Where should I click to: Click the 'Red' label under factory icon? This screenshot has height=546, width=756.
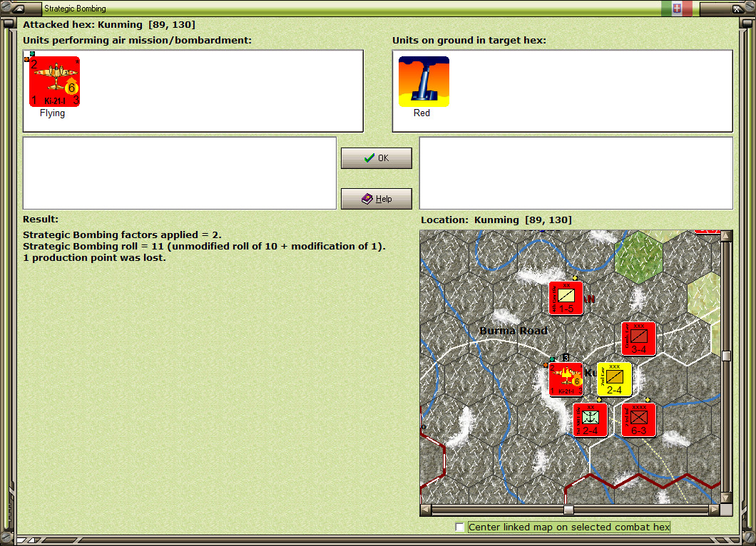tap(422, 113)
